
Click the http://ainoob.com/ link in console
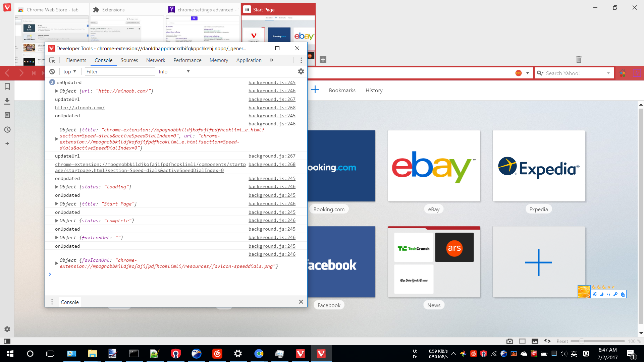tap(80, 108)
